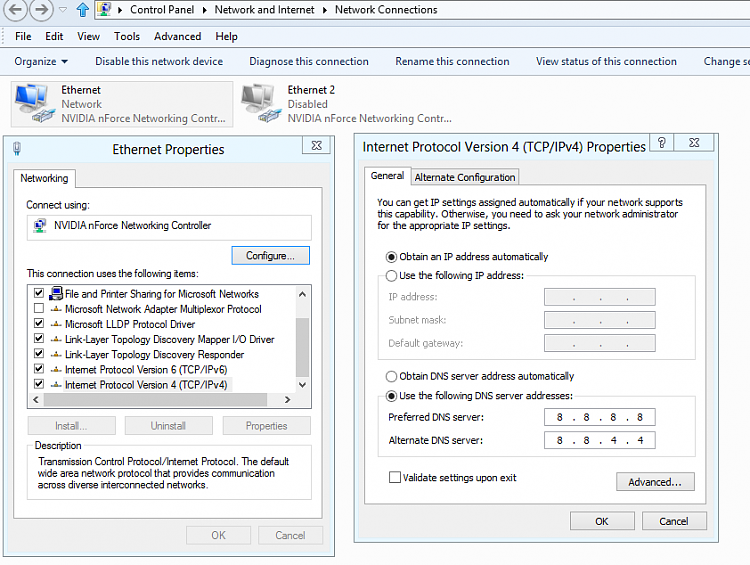
Task: Open the Help menu
Action: 226,36
